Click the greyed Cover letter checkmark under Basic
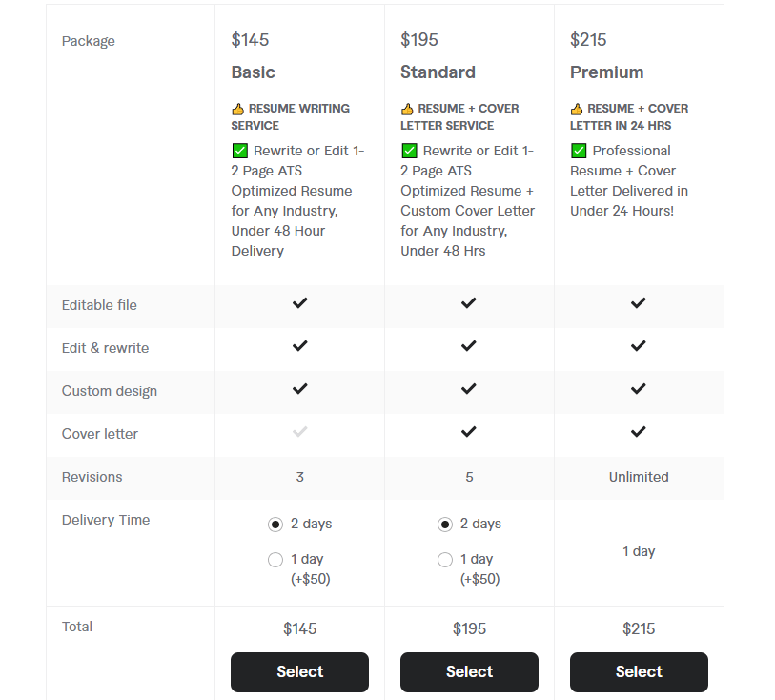Screen dimensions: 775x700 click(300, 432)
